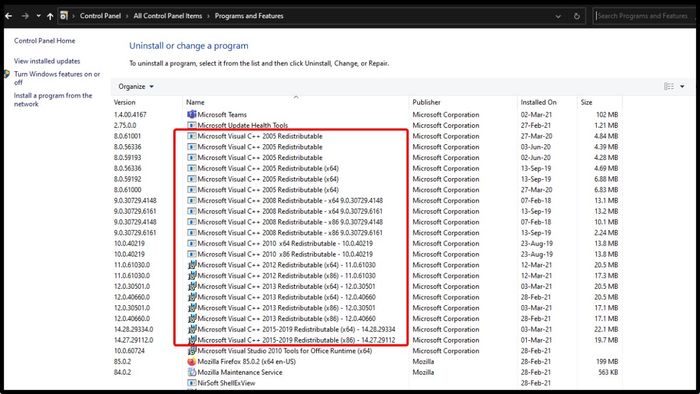Refresh the Programs and Features list
This screenshot has width=700, height=394.
tap(576, 16)
